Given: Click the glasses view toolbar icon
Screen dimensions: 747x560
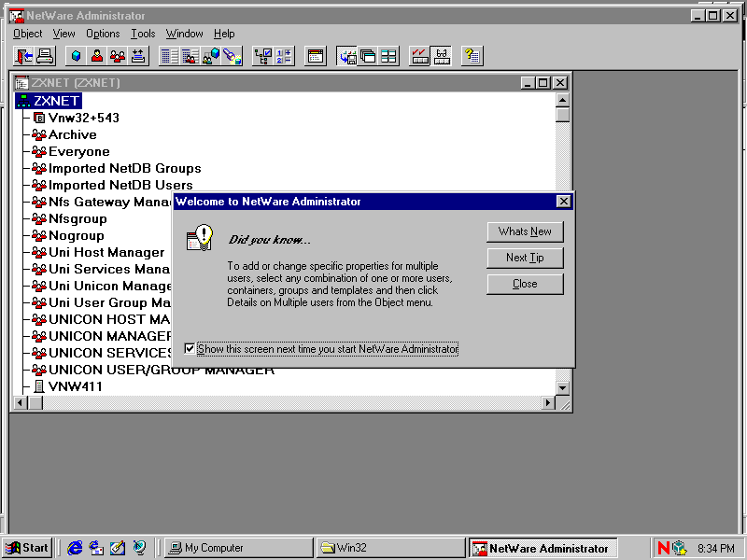Looking at the screenshot, I should pyautogui.click(x=441, y=56).
